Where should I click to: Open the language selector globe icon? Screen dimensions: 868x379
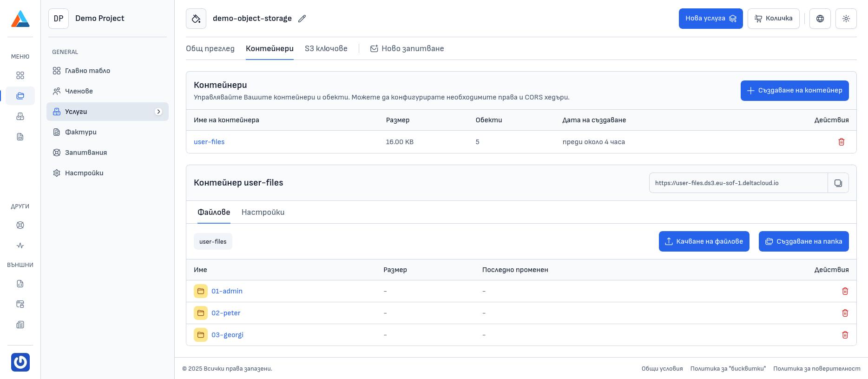coord(820,19)
